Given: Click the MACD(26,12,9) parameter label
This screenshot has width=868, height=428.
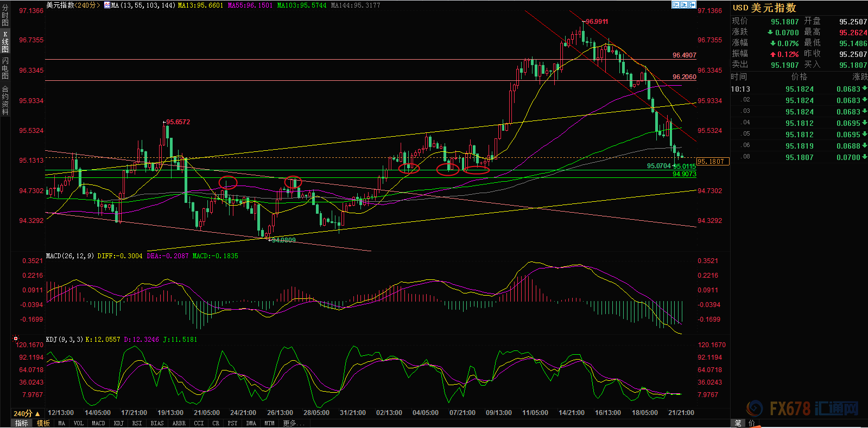Looking at the screenshot, I should tap(71, 255).
